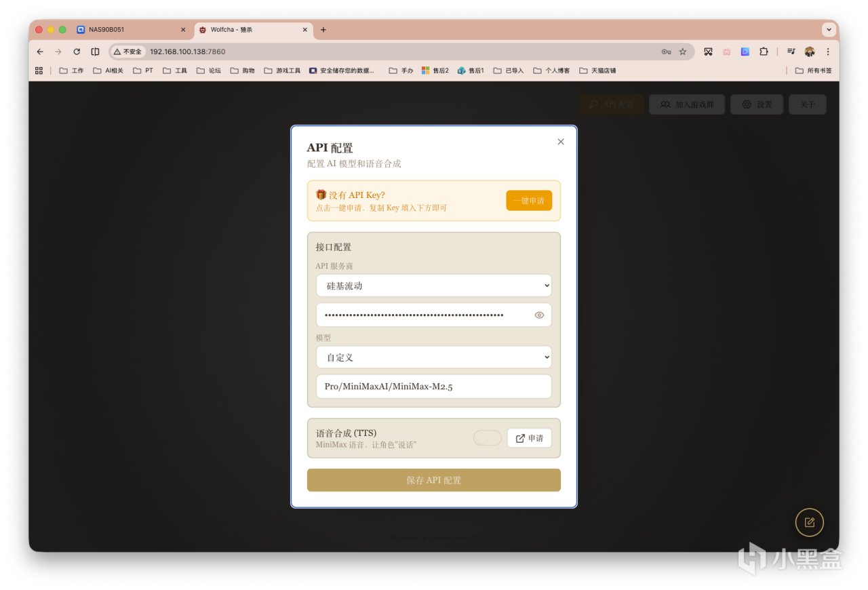Focus the masked API key field
This screenshot has width=868, height=590.
click(434, 315)
